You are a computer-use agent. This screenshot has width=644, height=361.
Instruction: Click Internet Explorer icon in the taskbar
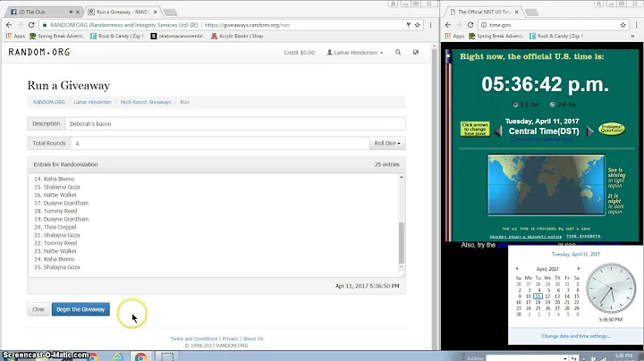point(117,357)
